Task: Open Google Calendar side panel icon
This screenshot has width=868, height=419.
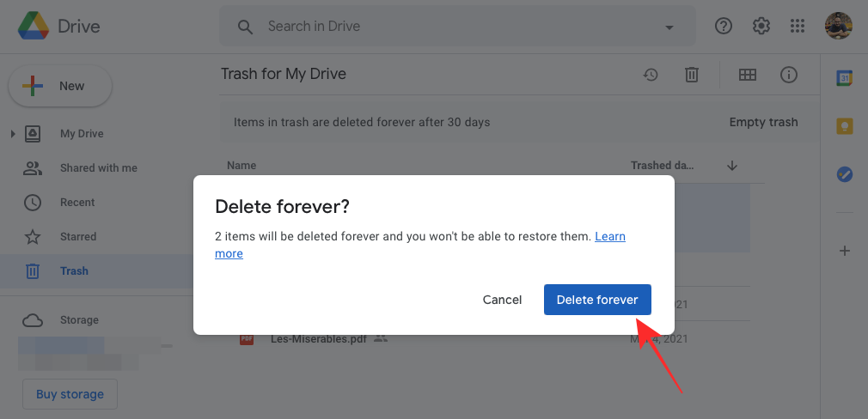Action: pos(844,78)
